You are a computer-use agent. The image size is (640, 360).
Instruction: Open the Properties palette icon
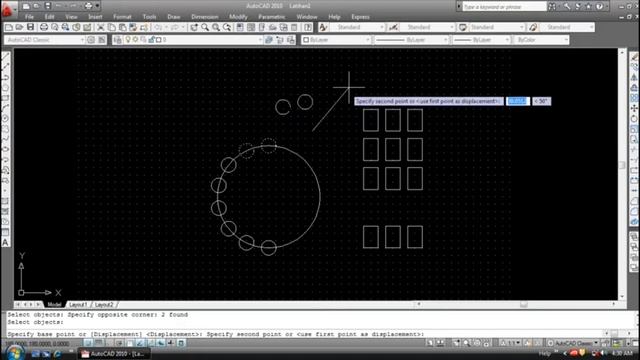[240, 27]
